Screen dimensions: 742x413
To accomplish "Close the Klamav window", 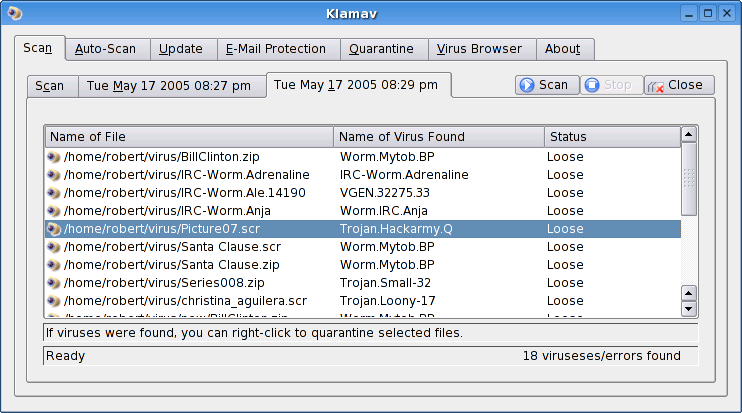I will (727, 13).
